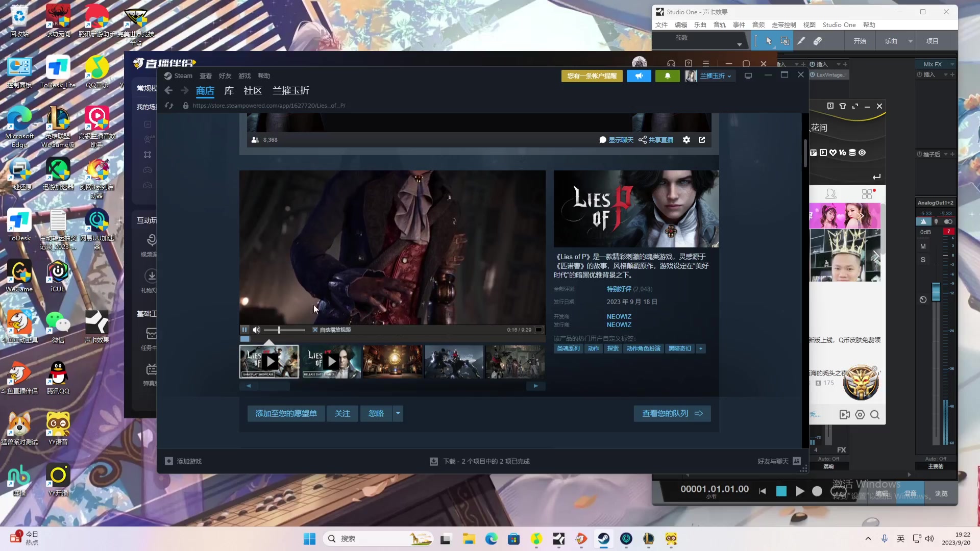Select the Eraser tool in Studio One
Screen dimensions: 980x551
[818, 41]
